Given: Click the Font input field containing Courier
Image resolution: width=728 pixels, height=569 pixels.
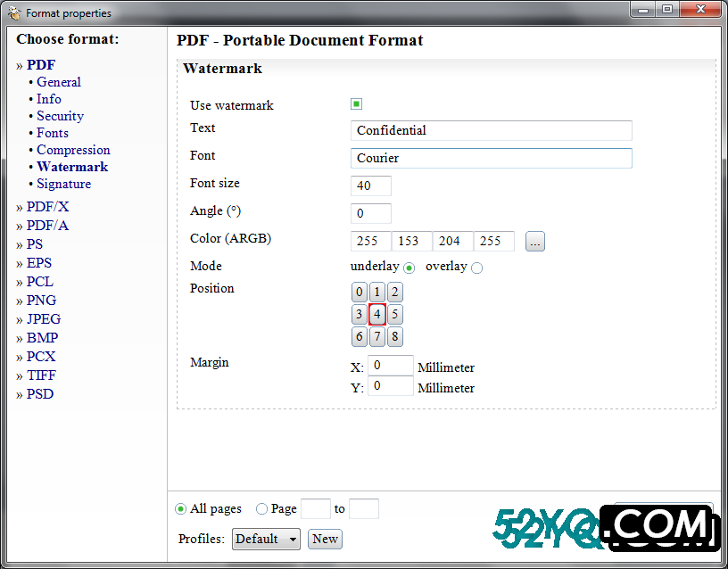Looking at the screenshot, I should coord(492,158).
